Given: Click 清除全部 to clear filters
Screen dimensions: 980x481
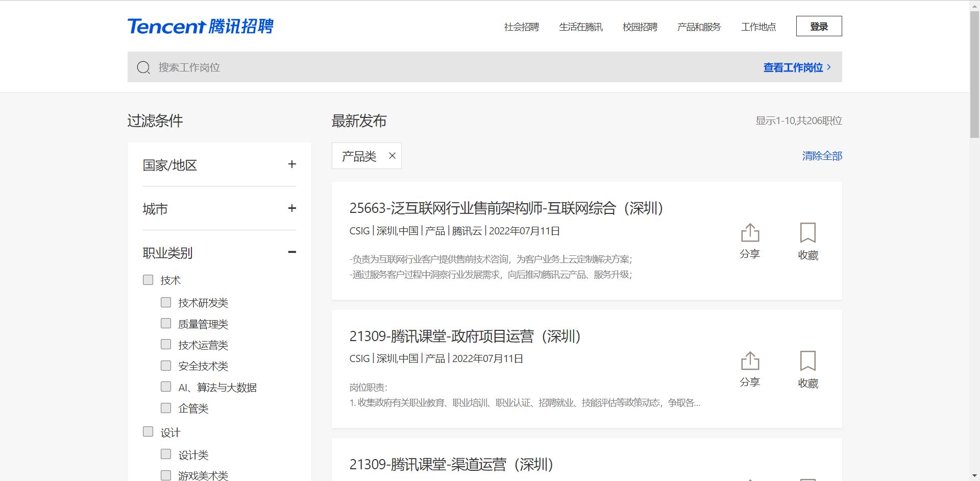Looking at the screenshot, I should pyautogui.click(x=822, y=156).
